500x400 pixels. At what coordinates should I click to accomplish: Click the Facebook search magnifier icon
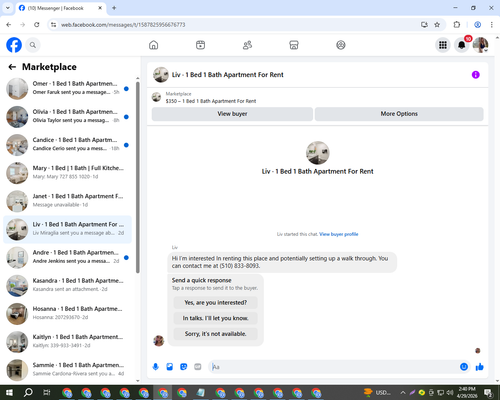tap(33, 45)
